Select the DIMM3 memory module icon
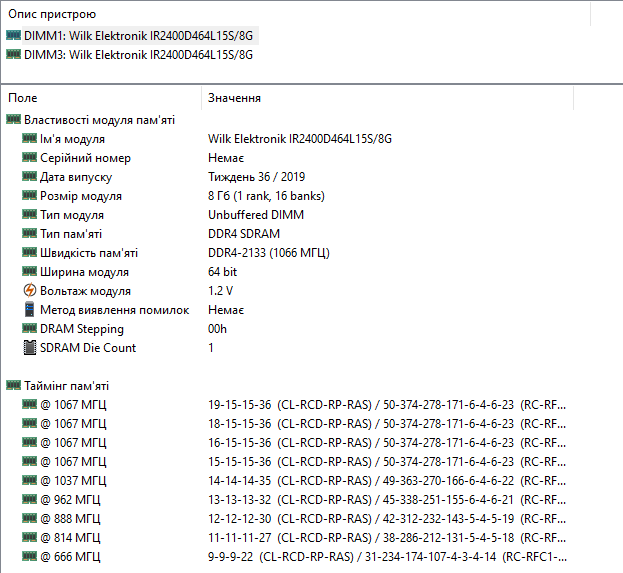This screenshot has height=573, width=623. click(x=14, y=54)
